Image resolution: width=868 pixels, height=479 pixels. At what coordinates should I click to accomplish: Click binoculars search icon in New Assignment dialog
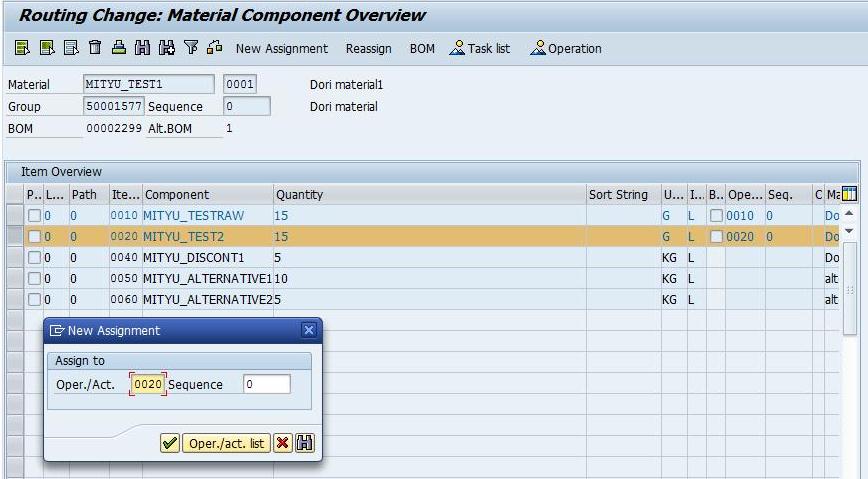pos(305,443)
